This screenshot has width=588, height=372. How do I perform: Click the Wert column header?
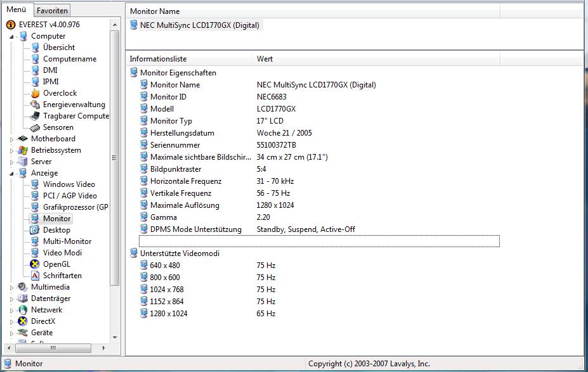point(376,59)
